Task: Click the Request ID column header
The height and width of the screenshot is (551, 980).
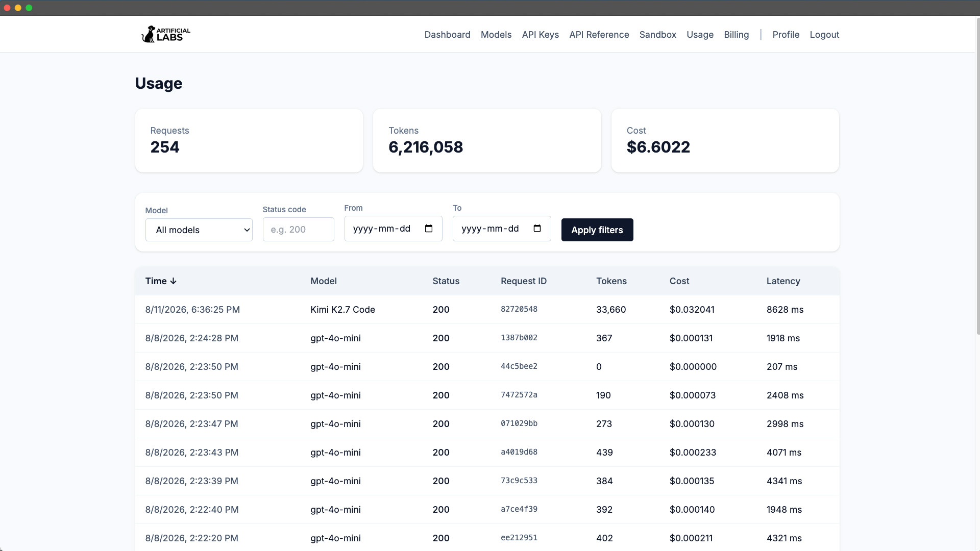Action: [x=523, y=281]
